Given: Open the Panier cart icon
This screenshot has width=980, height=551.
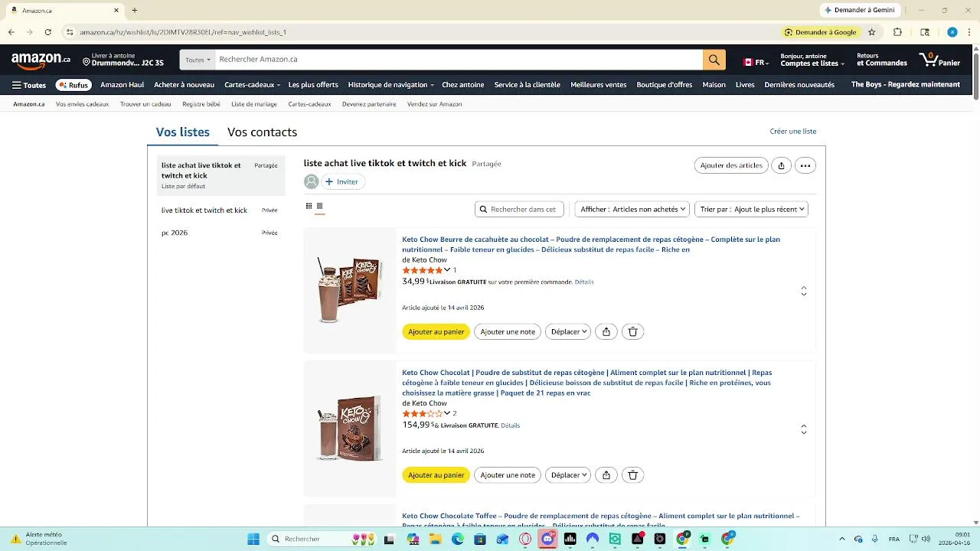Looking at the screenshot, I should click(x=939, y=60).
